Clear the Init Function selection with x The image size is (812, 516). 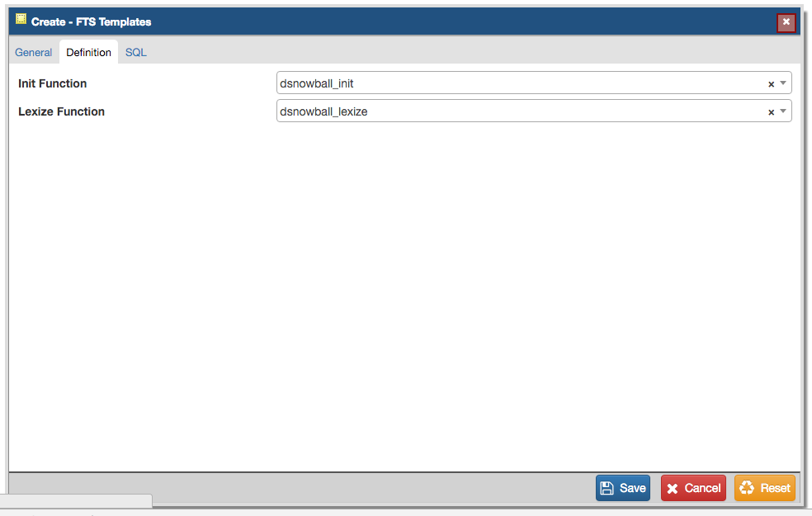point(771,84)
